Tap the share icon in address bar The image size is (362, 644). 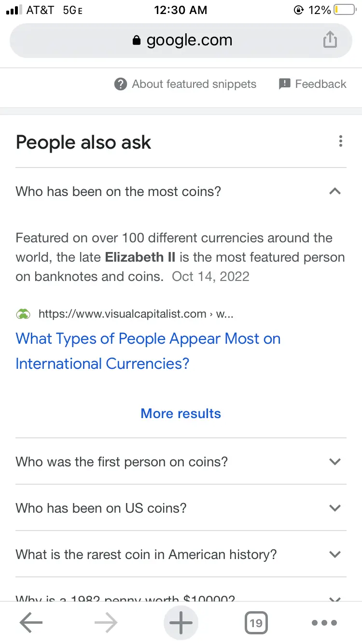(330, 40)
